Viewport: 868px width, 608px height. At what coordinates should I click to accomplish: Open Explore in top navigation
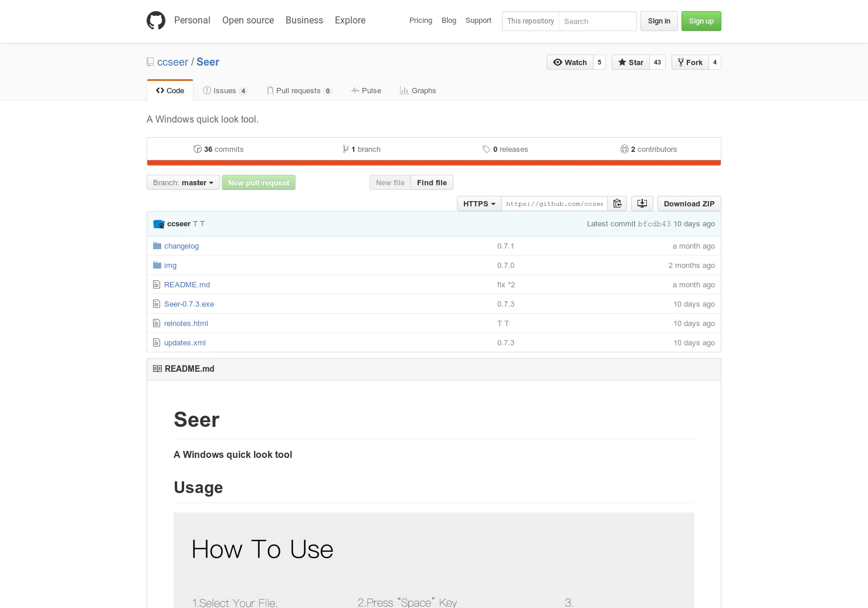[350, 20]
